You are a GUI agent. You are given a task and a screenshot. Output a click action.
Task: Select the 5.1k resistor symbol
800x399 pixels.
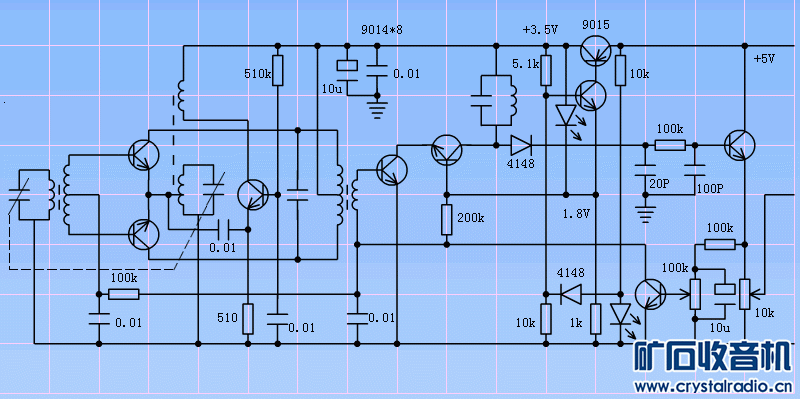pos(545,70)
